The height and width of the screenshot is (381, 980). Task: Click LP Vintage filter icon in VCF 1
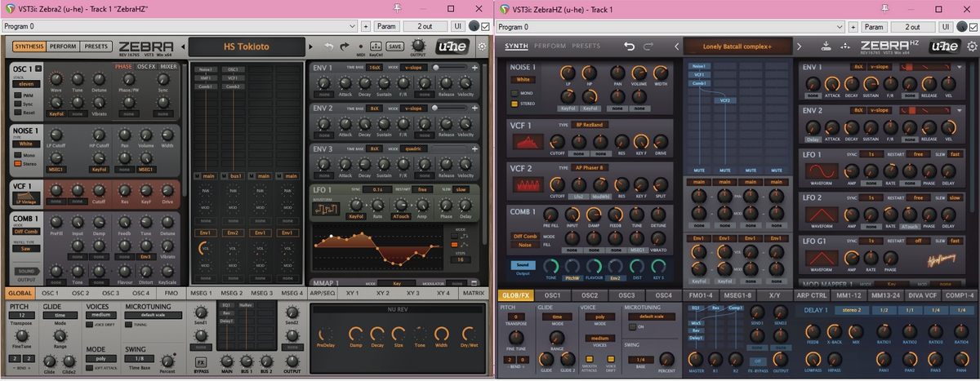coord(26,197)
